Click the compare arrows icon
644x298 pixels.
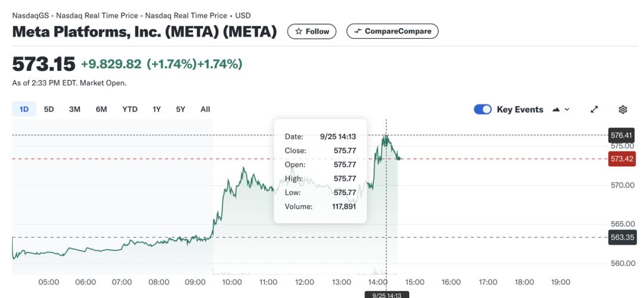pos(358,32)
